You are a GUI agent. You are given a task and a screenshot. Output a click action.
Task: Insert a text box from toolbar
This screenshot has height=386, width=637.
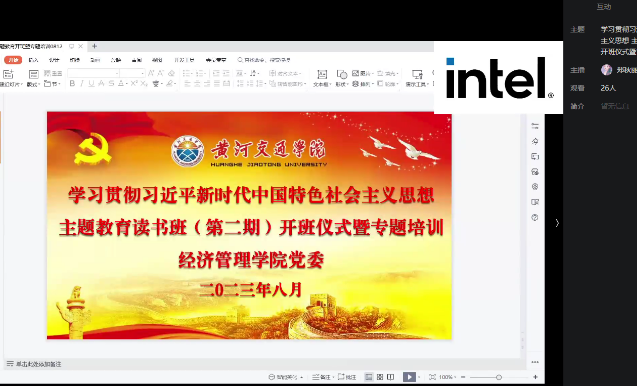322,78
